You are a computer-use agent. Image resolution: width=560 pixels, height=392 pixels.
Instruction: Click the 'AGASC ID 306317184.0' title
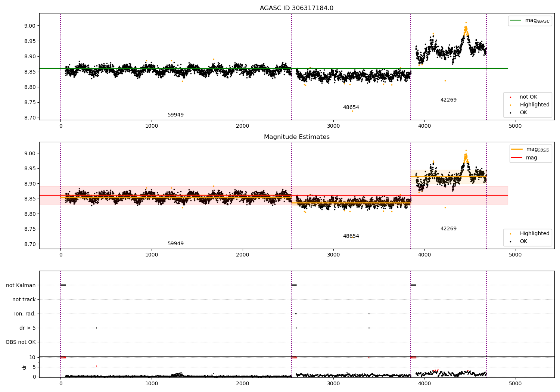[296, 8]
